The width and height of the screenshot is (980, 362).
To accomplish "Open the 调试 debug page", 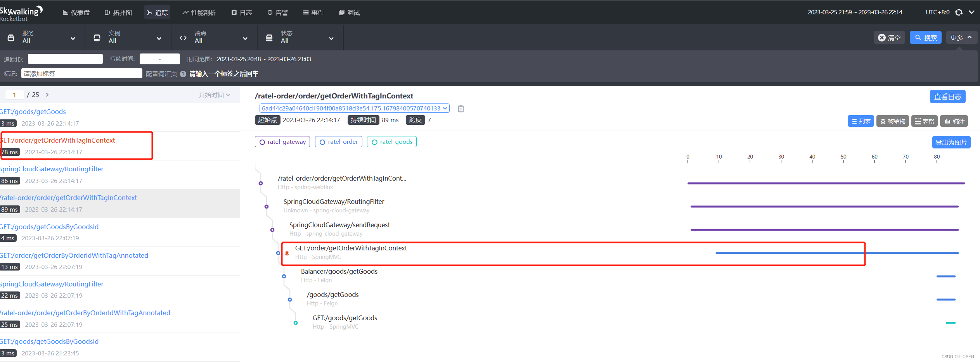I will coord(349,12).
